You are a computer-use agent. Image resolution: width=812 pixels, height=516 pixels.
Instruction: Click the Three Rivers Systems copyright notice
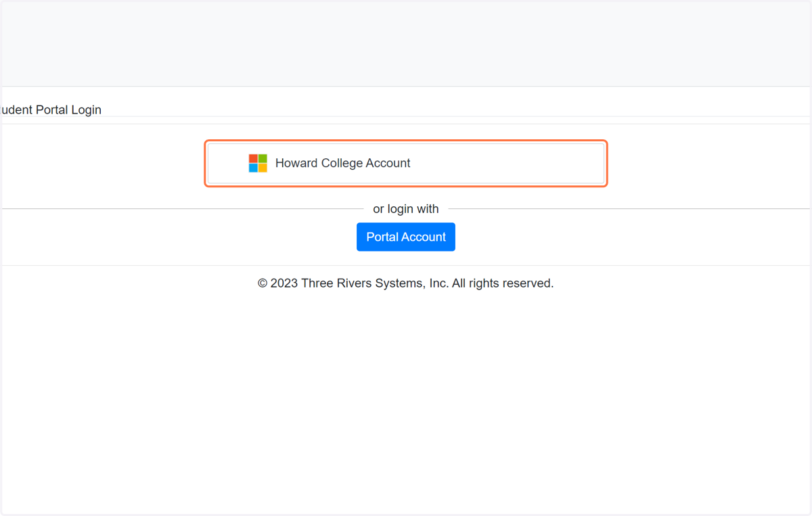pos(406,283)
